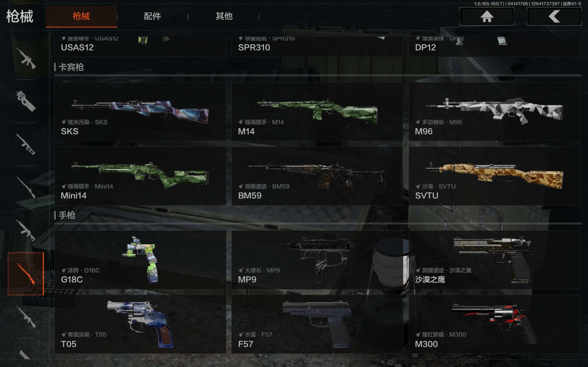Open the red M300 revolver card

point(495,324)
